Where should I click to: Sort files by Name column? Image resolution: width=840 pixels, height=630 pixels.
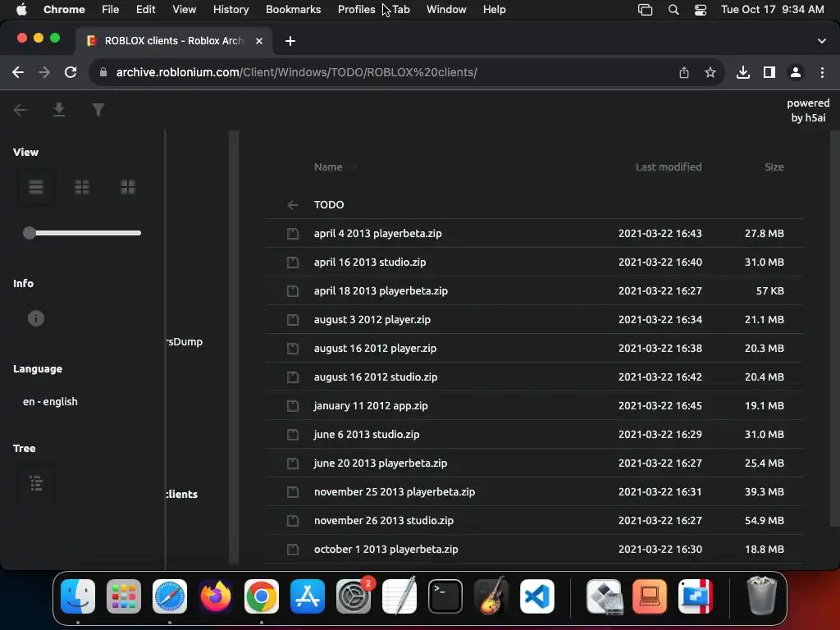pyautogui.click(x=328, y=167)
